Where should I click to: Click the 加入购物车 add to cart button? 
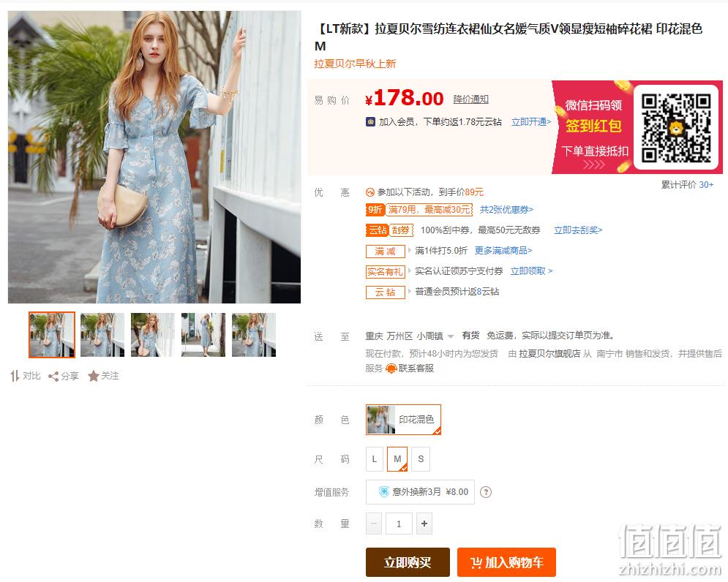(x=506, y=562)
